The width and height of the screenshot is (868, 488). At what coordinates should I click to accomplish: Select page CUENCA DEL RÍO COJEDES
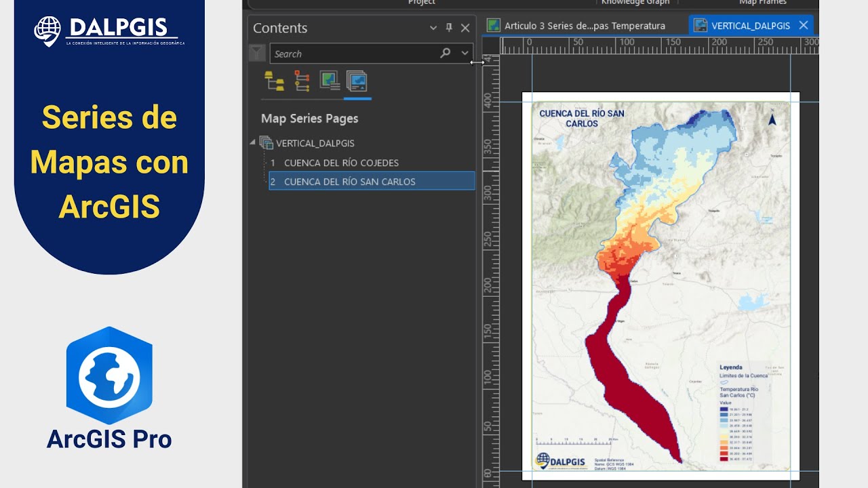341,163
